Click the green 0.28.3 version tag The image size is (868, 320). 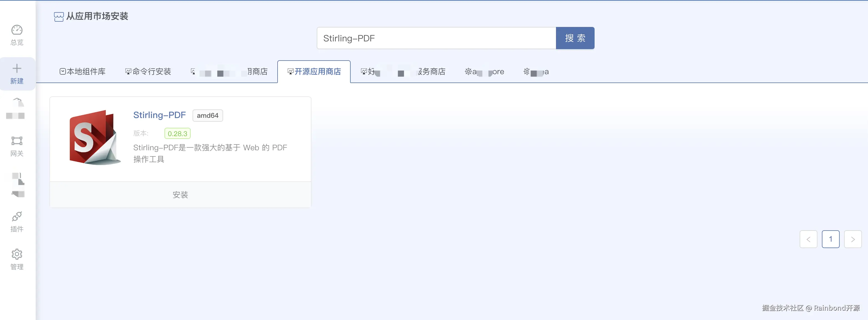click(x=177, y=134)
